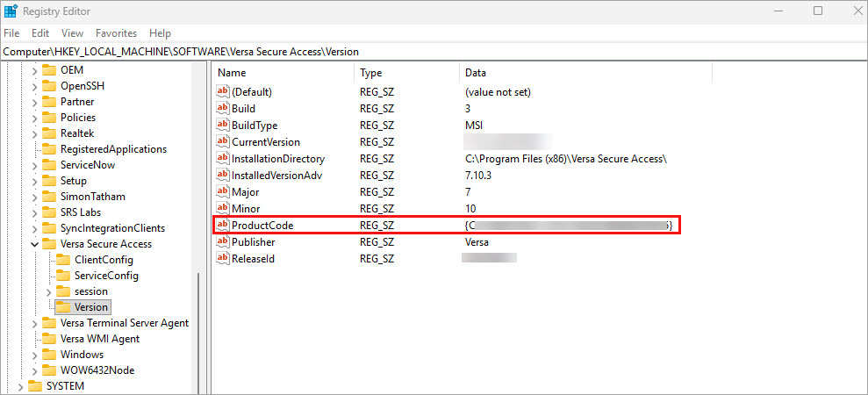Viewport: 868px width, 395px height.
Task: Click the SYSTEM hive folder icon
Action: (x=35, y=385)
